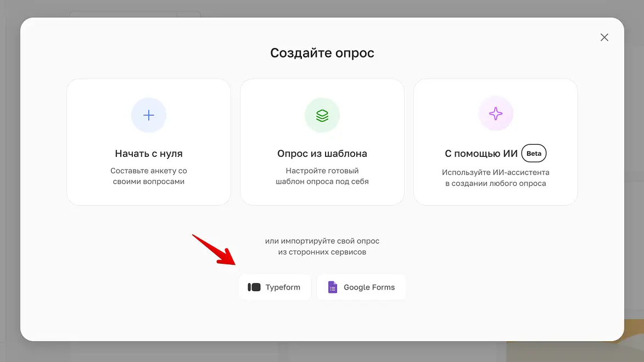Pick the "С помощью ИИ" title
This screenshot has height=362, width=644.
point(481,154)
